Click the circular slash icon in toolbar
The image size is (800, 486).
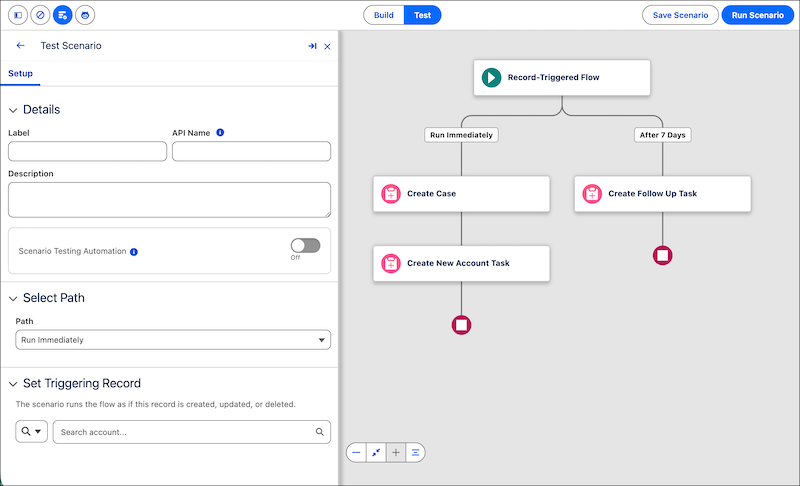pyautogui.click(x=40, y=15)
